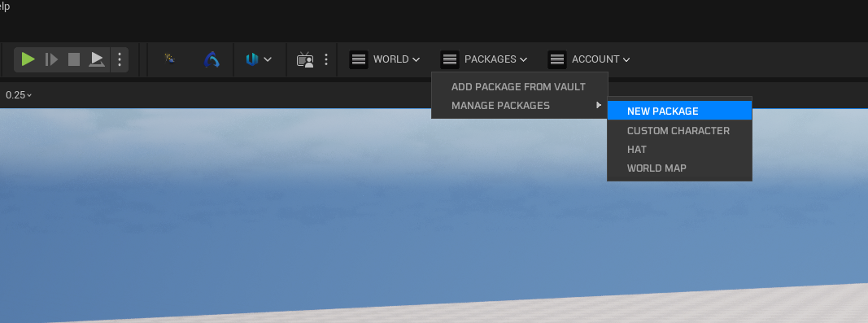The width and height of the screenshot is (868, 323).
Task: Open the partially visible Help menu
Action: (5, 7)
